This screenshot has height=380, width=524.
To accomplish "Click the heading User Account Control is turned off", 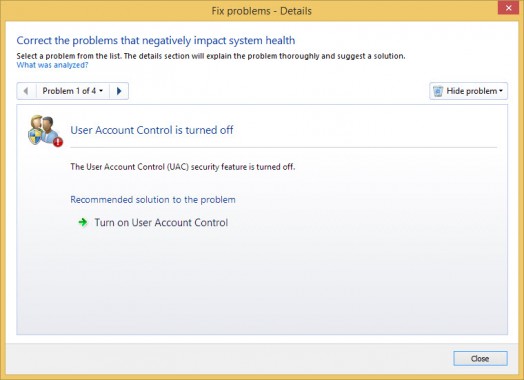I will tap(152, 130).
